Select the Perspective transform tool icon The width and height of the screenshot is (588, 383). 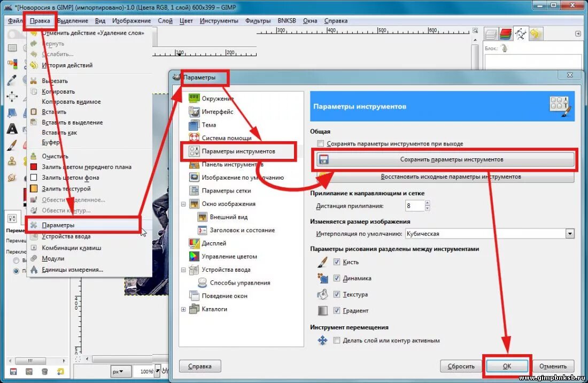(x=12, y=112)
